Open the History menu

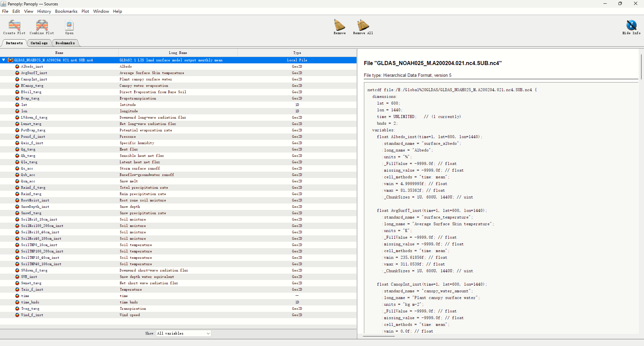pyautogui.click(x=44, y=11)
